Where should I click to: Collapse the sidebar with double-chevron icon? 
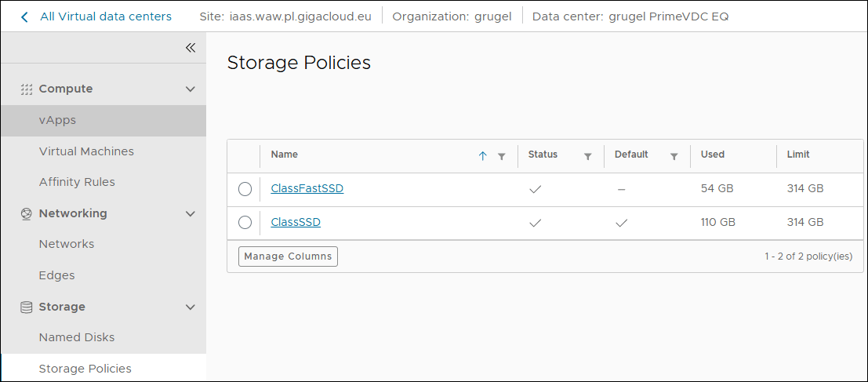click(x=190, y=48)
